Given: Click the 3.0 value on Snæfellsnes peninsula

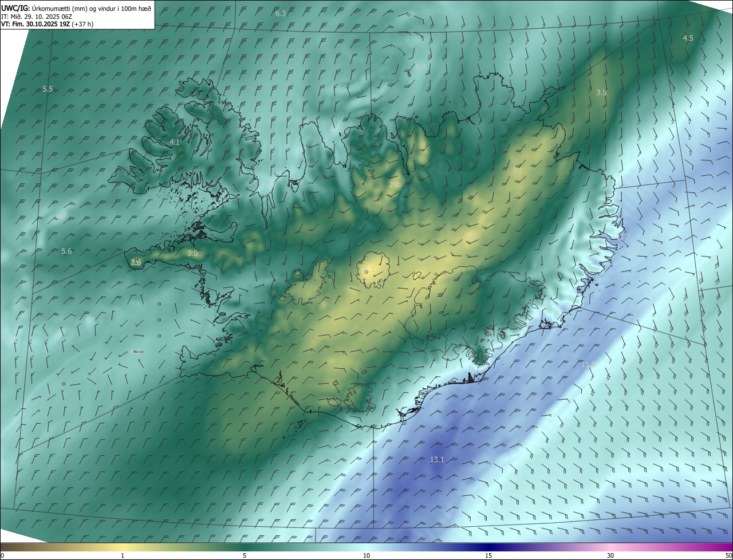Looking at the screenshot, I should 192,253.
